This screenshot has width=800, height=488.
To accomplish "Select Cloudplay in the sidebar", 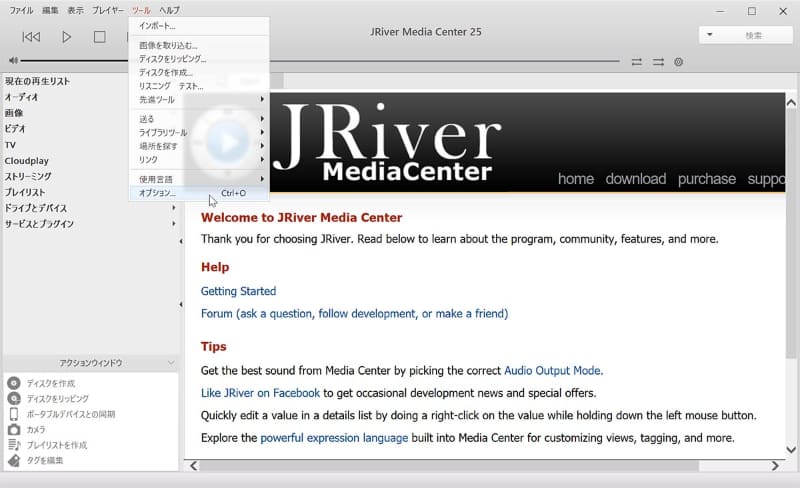I will point(27,161).
